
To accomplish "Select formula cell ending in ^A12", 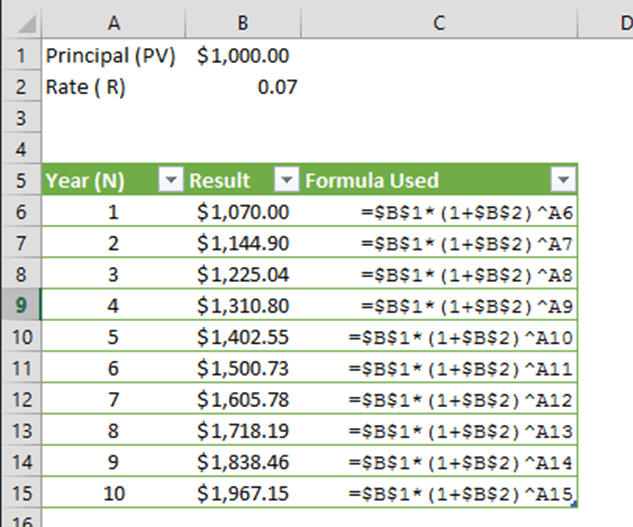I will coord(439,399).
